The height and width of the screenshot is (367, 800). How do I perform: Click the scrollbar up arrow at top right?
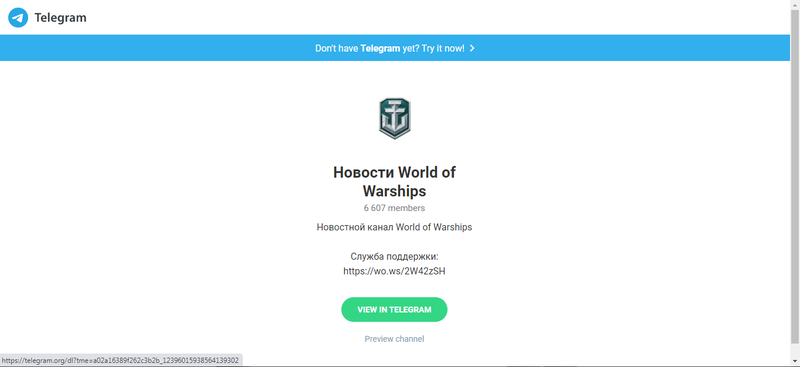[x=795, y=4]
